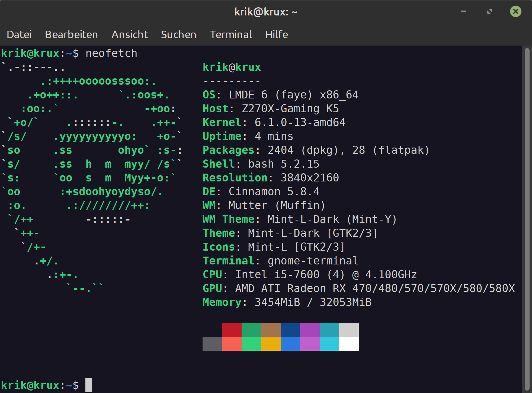The image size is (532, 393).
Task: Click the vertical scrollbar on right edge
Action: [x=527, y=217]
